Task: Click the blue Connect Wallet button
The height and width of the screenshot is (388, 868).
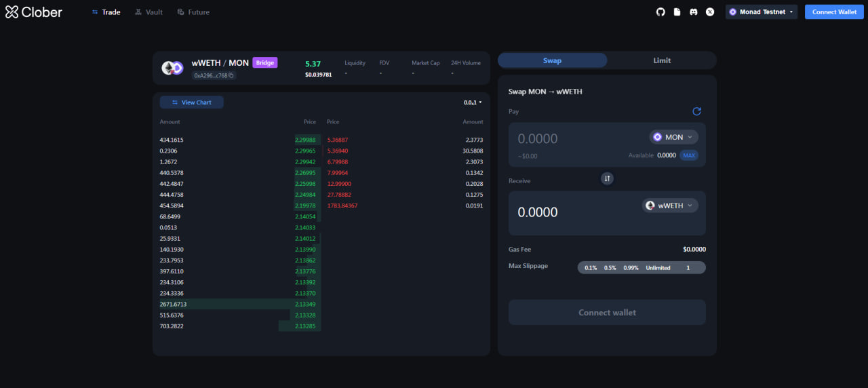Action: tap(834, 12)
